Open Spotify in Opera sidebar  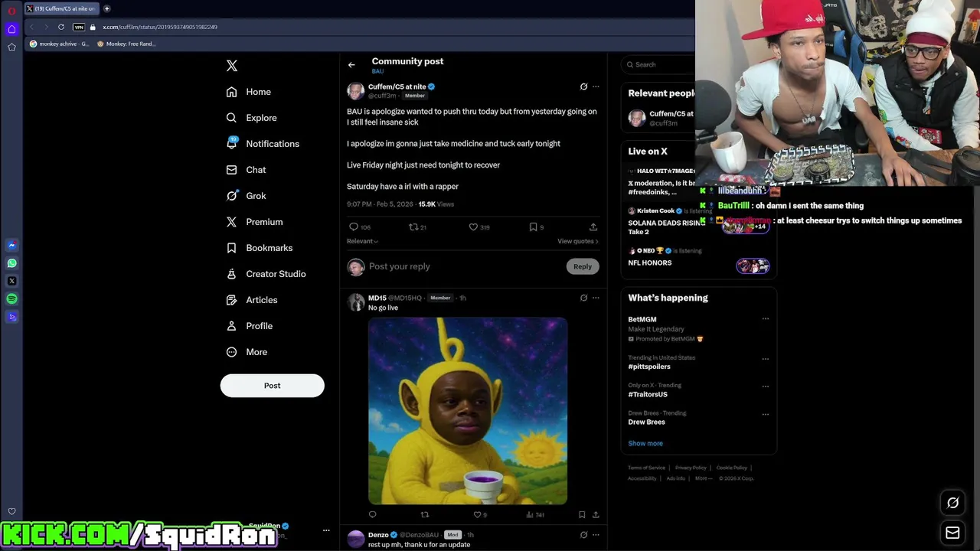point(11,298)
